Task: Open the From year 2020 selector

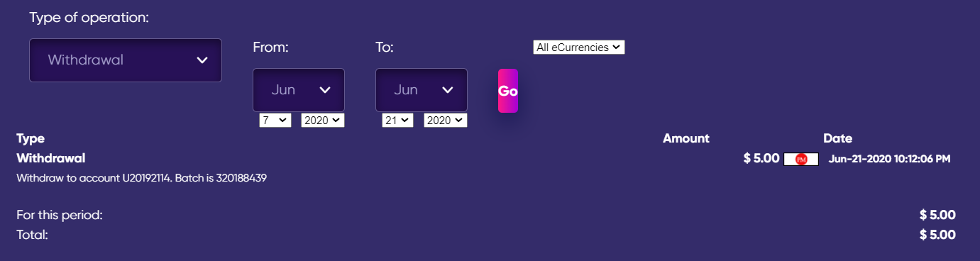Action: [323, 121]
